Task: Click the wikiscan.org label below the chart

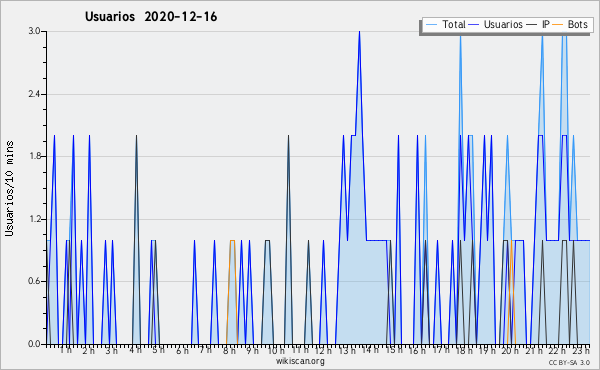Action: point(300,361)
